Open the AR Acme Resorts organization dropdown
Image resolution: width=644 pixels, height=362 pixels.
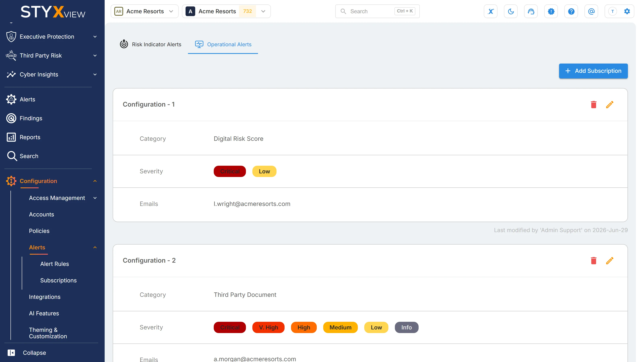click(144, 11)
